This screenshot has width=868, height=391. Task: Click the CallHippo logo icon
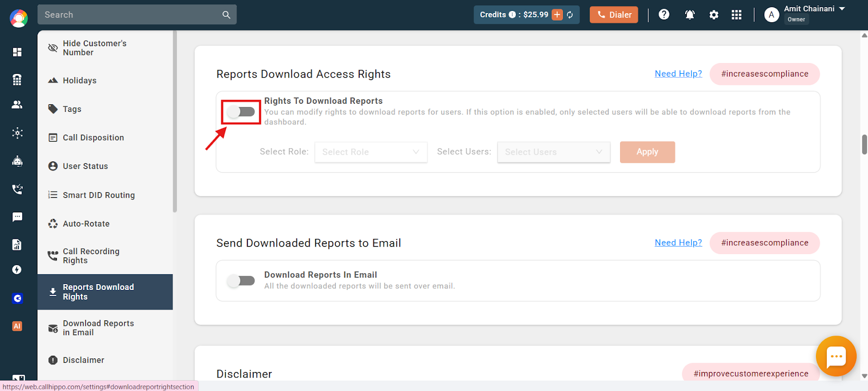coord(18,18)
